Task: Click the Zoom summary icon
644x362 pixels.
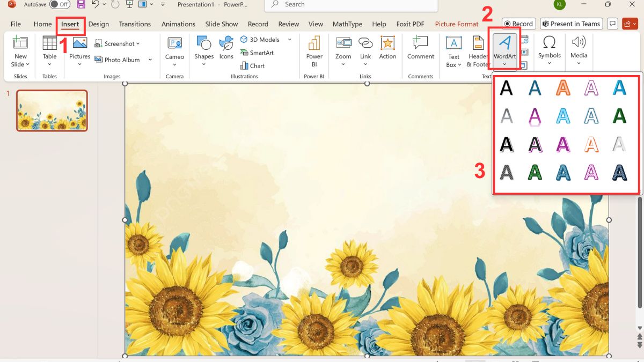Action: (x=343, y=43)
